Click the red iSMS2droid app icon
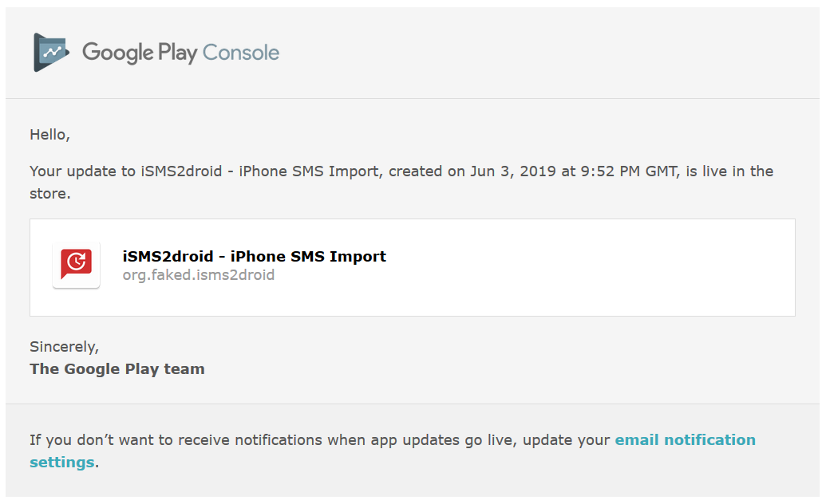826x504 pixels. pos(77,265)
